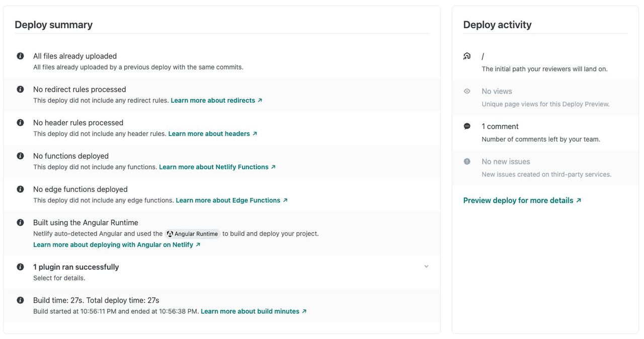Click info icon beside Built using the Angular Runtime
This screenshot has width=644, height=339.
pos(20,222)
